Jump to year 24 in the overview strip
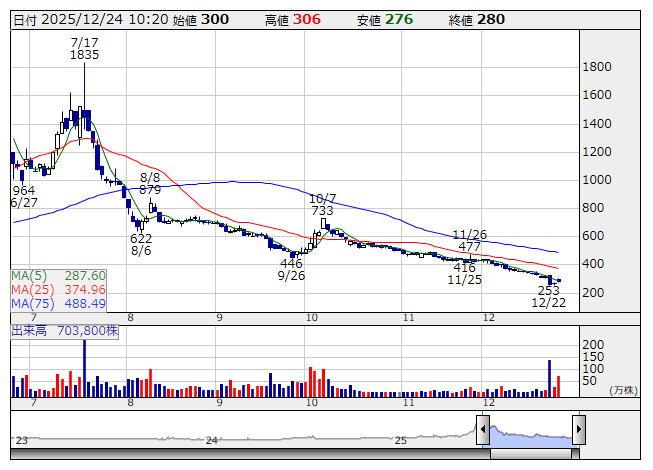This screenshot has height=470, width=653. (x=211, y=440)
